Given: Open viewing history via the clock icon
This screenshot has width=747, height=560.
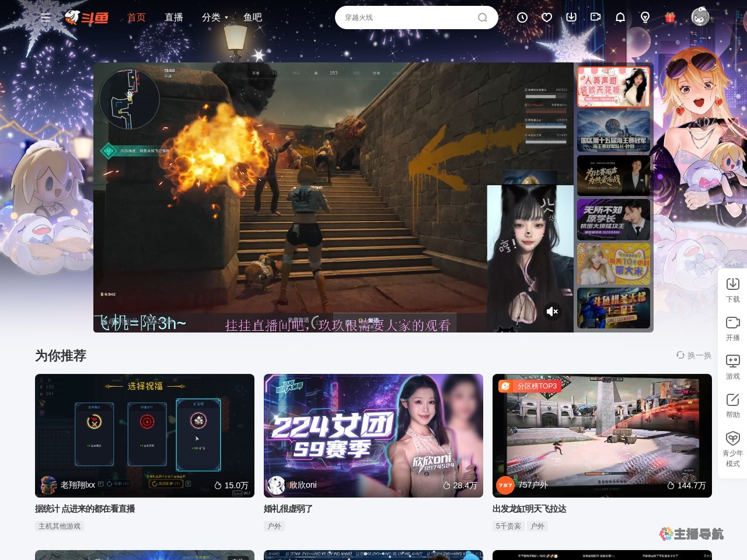Looking at the screenshot, I should click(x=521, y=17).
